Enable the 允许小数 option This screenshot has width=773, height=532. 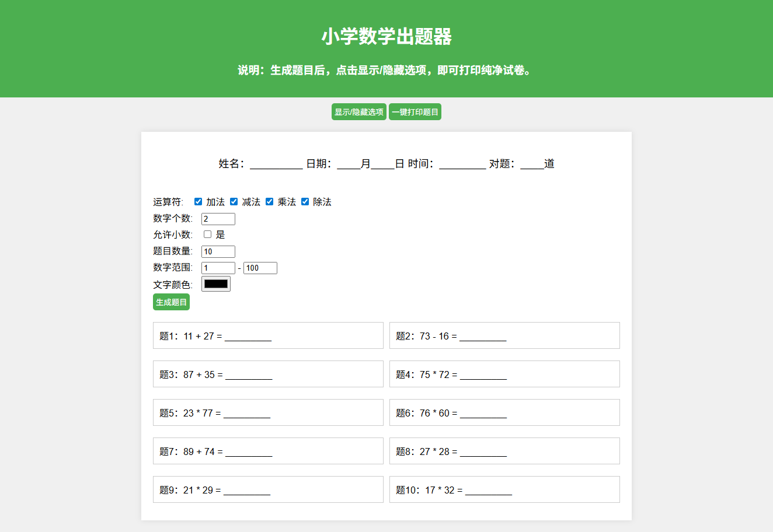pos(207,234)
